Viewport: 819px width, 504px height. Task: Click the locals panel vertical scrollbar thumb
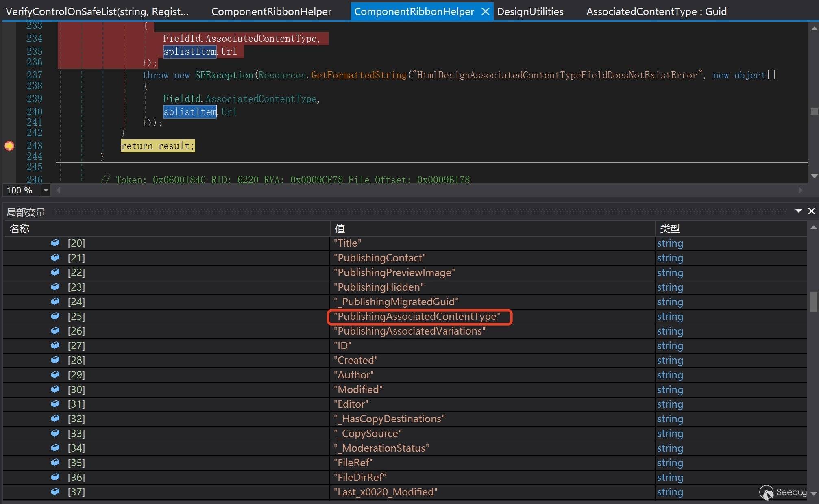coord(813,301)
